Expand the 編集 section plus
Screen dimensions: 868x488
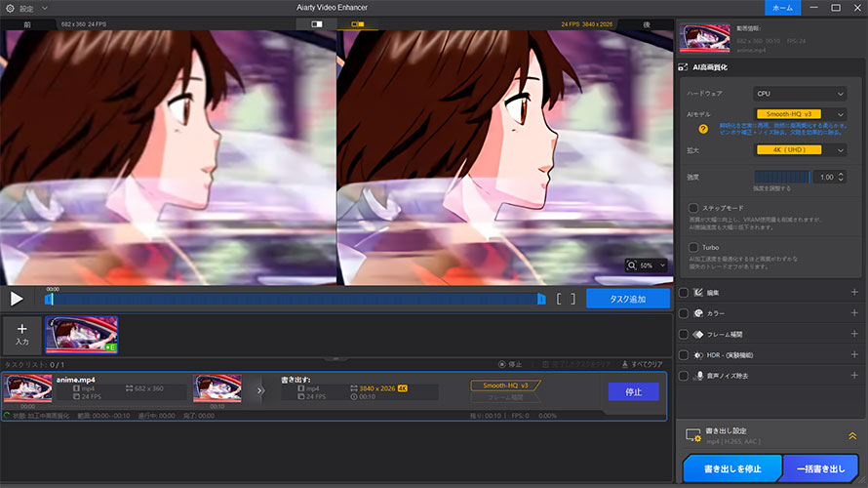[x=854, y=293]
